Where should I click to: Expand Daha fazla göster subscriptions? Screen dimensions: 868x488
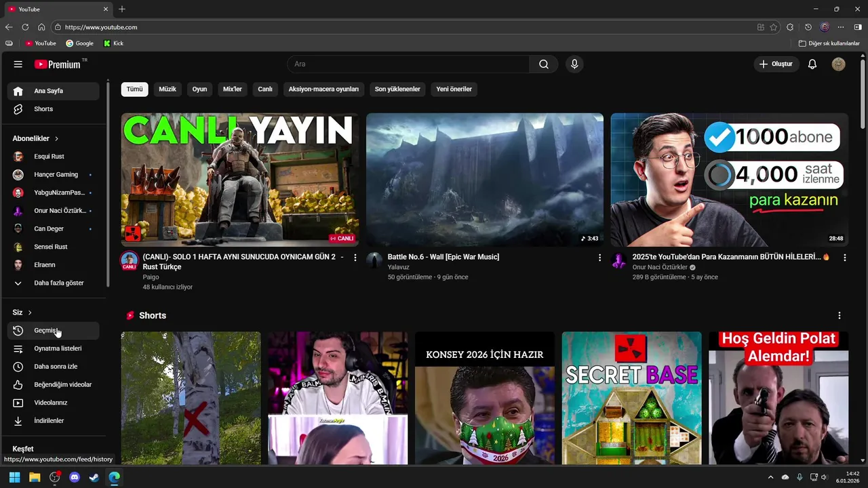[54, 283]
